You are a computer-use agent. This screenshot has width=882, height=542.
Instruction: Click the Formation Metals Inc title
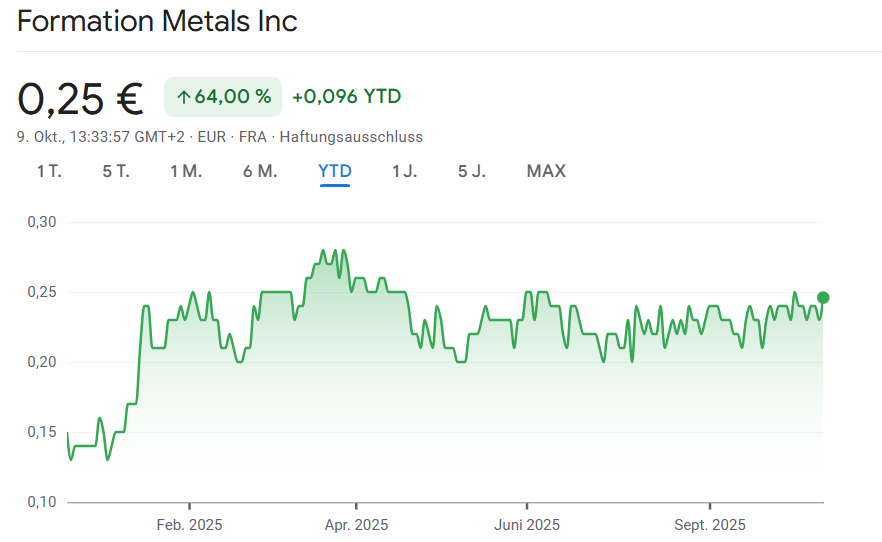(157, 21)
